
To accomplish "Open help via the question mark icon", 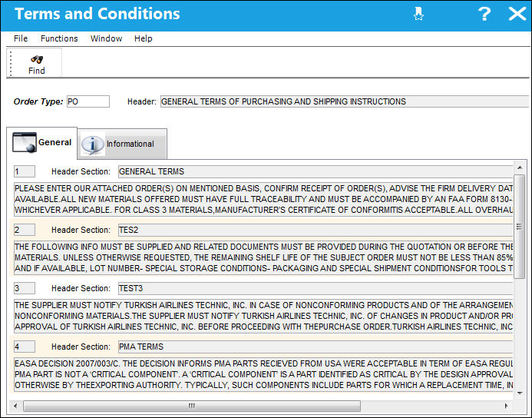I will tap(484, 14).
